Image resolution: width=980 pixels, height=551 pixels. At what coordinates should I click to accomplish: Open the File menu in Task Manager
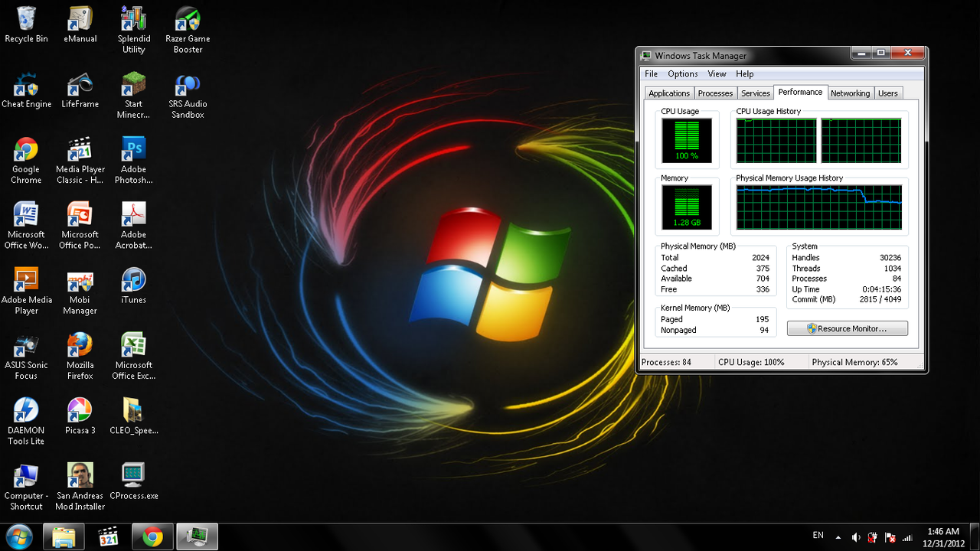point(651,73)
